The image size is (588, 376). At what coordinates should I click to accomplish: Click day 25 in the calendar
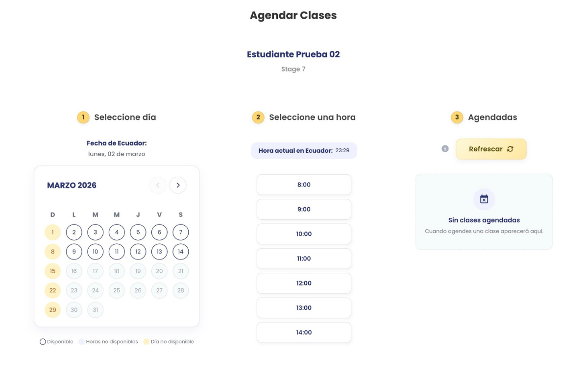[x=117, y=290]
